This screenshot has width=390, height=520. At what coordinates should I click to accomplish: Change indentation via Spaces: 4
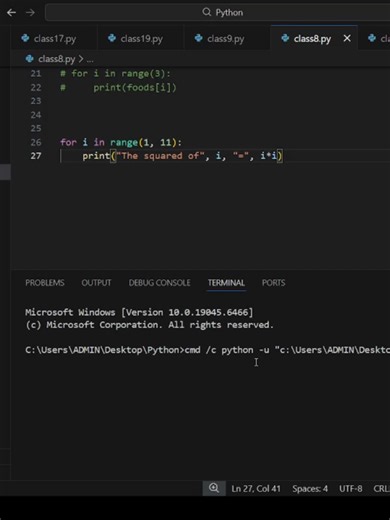pyautogui.click(x=310, y=489)
